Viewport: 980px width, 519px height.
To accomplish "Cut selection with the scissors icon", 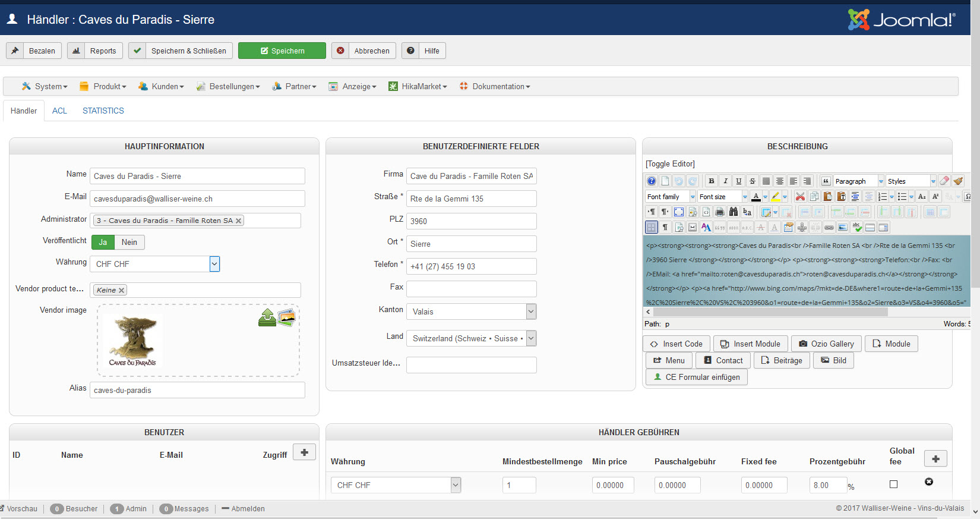I will [800, 196].
